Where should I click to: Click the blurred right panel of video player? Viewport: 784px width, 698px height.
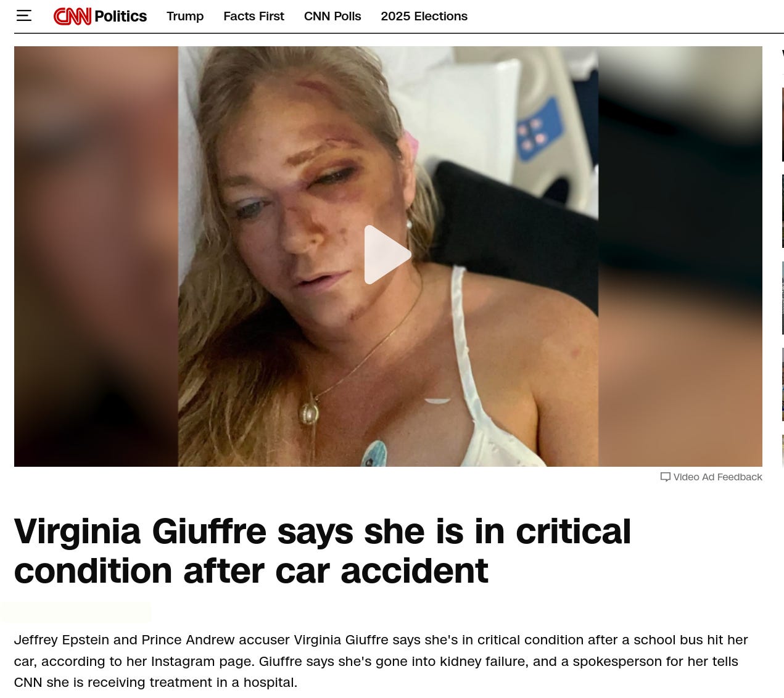pos(680,257)
